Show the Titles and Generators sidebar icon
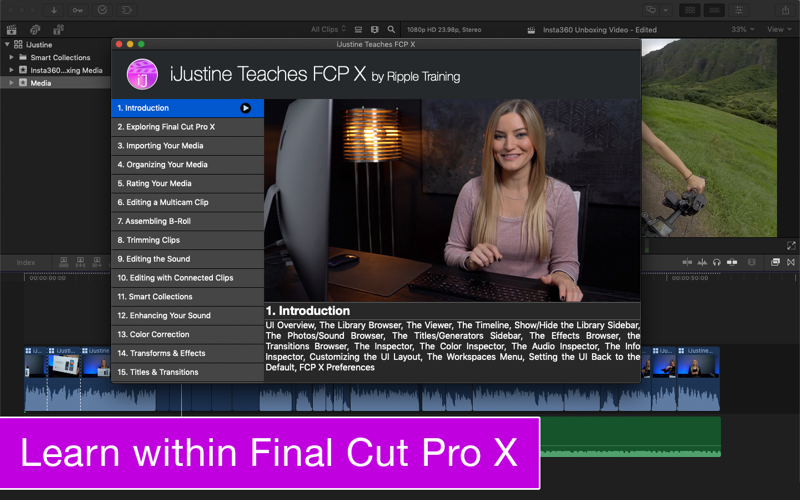 click(58, 30)
